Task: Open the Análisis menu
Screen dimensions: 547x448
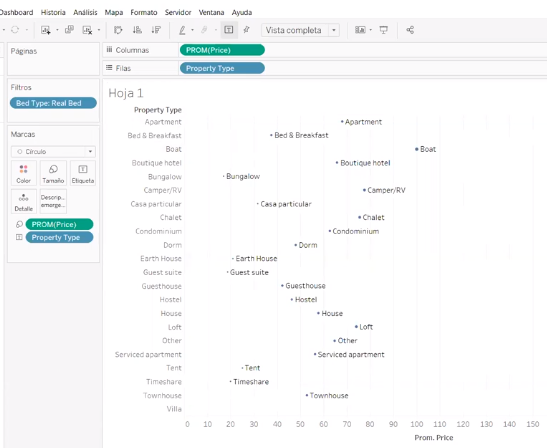Action: (x=85, y=13)
